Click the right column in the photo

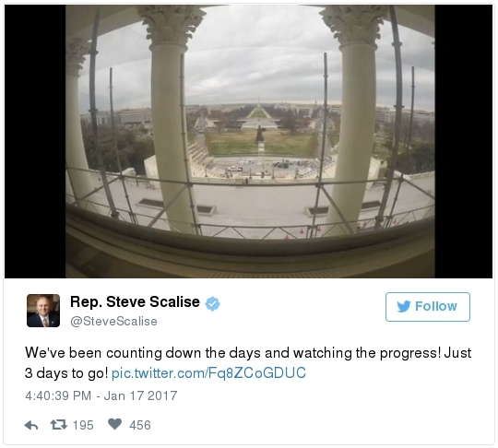(353, 121)
